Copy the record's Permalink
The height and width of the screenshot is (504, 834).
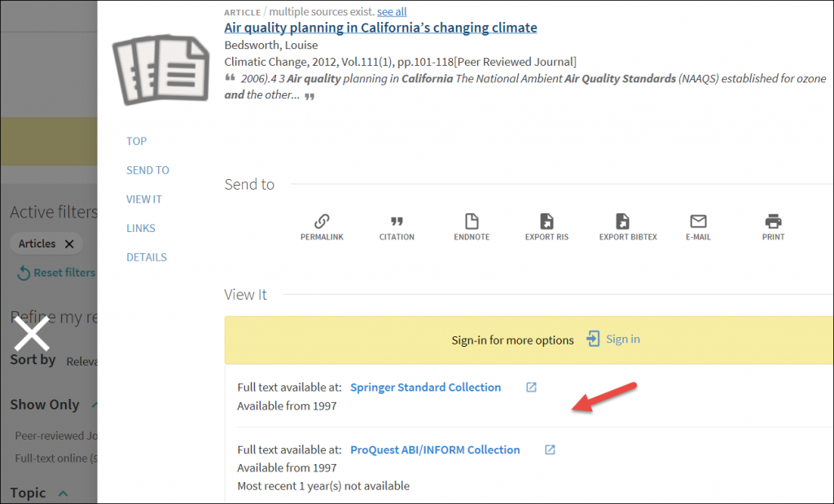[322, 226]
